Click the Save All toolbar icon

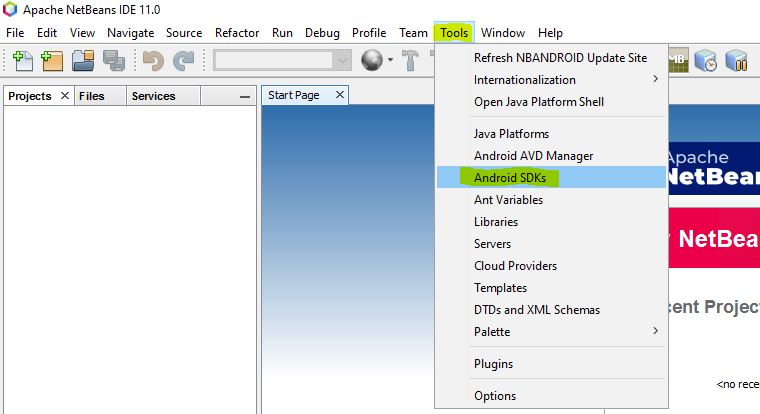(x=114, y=61)
